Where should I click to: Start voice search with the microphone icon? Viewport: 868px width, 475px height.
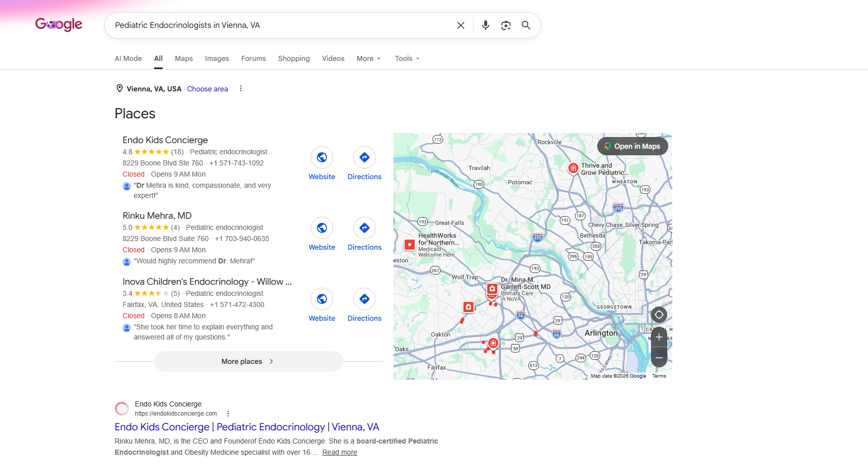(x=486, y=25)
